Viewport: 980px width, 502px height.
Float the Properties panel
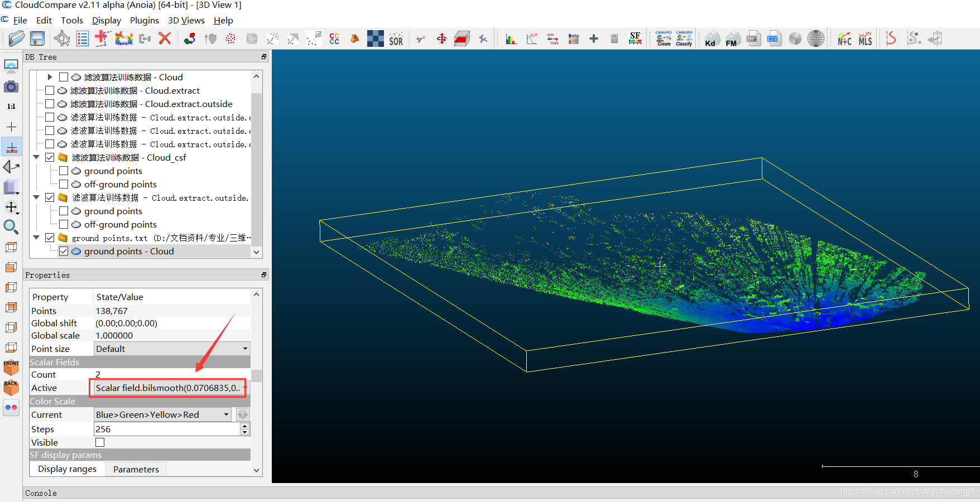click(264, 275)
